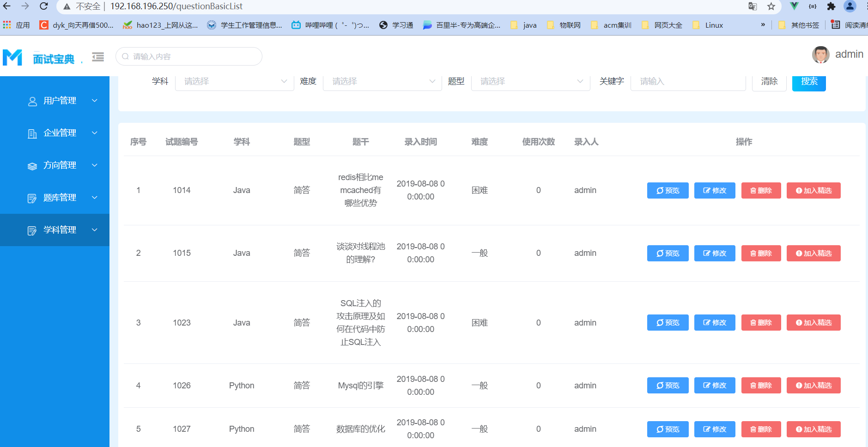
Task: Open 阅读清单 reading list
Action: tap(849, 25)
